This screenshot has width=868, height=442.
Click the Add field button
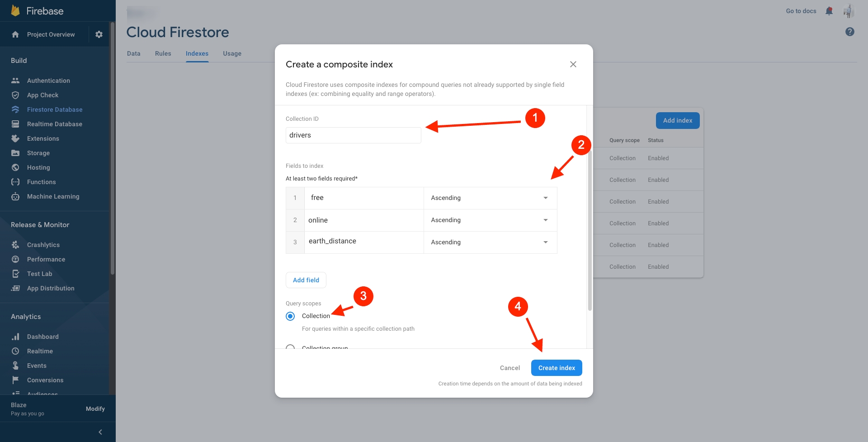pos(306,280)
